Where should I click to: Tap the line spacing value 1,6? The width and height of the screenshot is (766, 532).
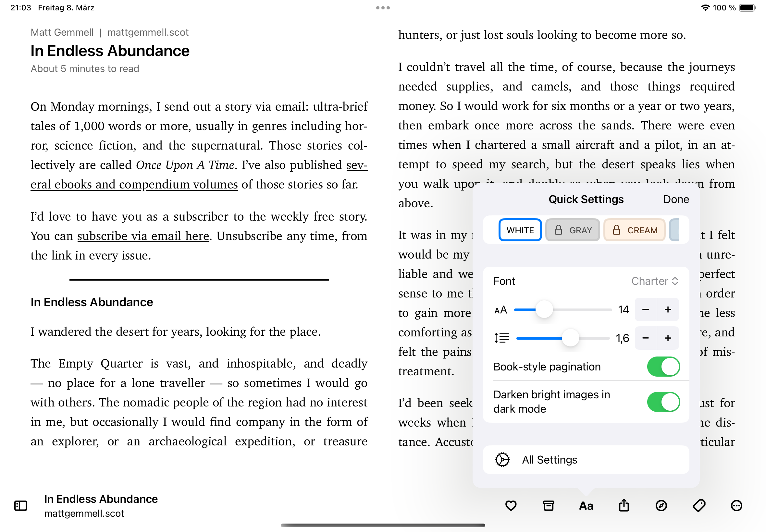coord(622,338)
